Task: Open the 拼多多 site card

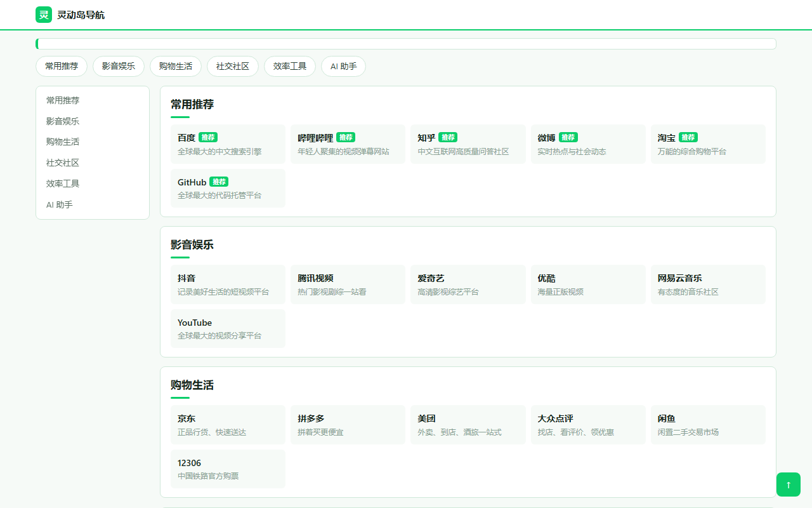Action: (x=348, y=425)
